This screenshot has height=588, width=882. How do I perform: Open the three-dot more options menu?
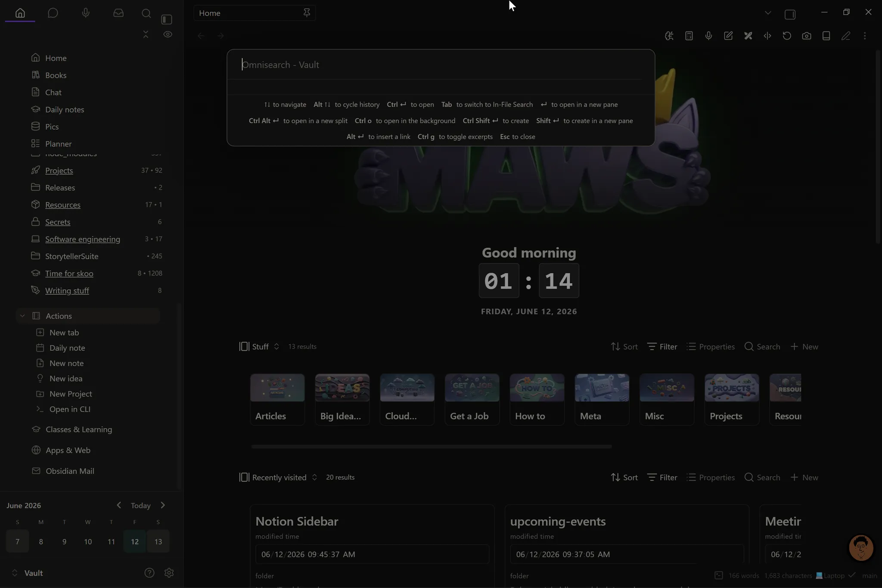pos(865,36)
